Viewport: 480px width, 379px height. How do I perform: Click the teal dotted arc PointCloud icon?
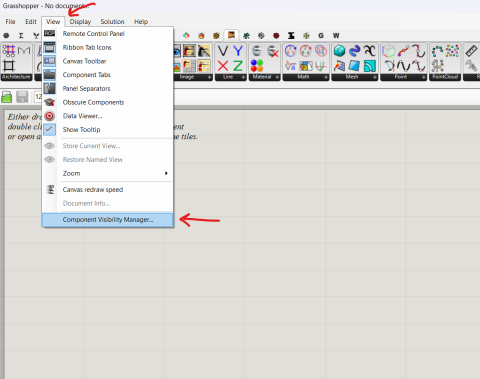click(437, 51)
